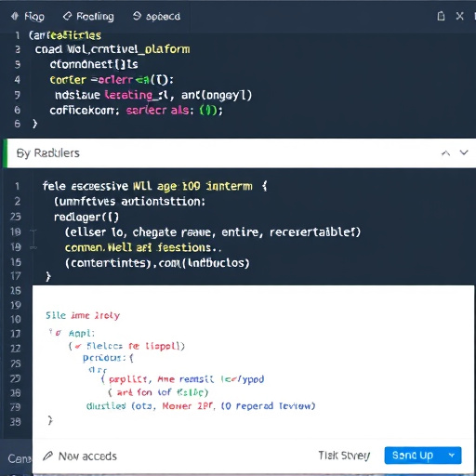Click the 'Sile ime Iroly' heading
Screen dimensions: 476x476
click(x=83, y=315)
